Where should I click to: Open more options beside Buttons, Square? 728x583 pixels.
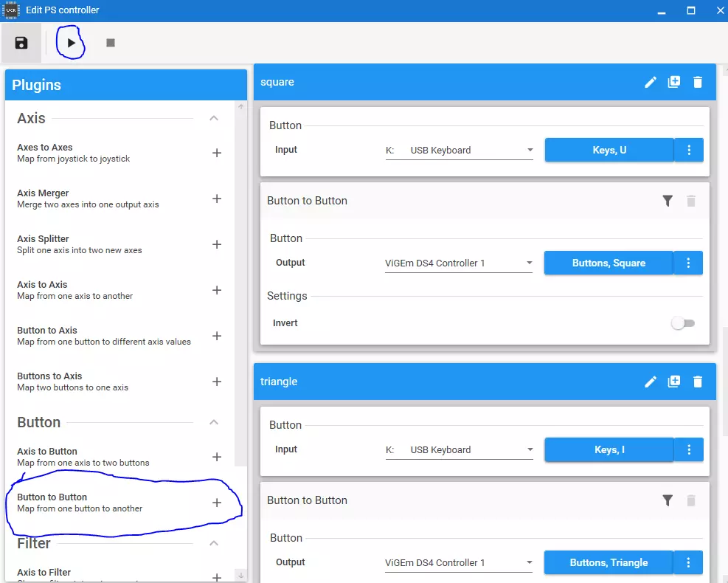tap(688, 263)
